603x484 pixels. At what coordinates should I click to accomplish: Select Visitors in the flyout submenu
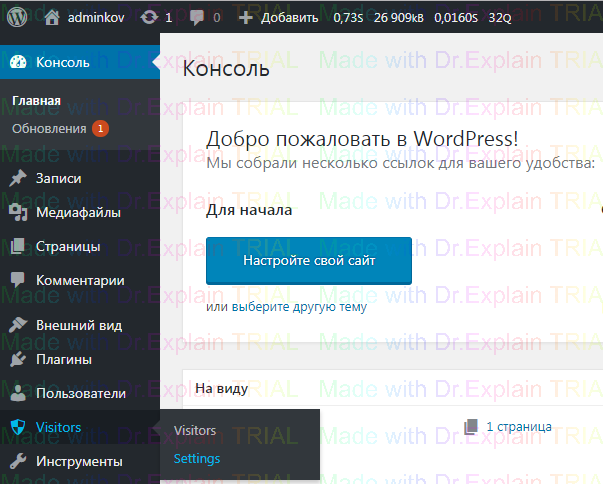click(195, 430)
